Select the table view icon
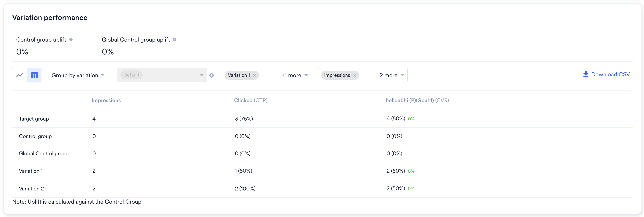The image size is (644, 217). coord(34,75)
